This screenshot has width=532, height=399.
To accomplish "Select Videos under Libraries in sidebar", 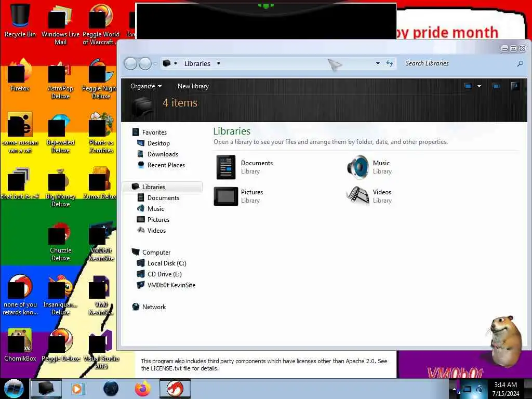I will point(156,230).
